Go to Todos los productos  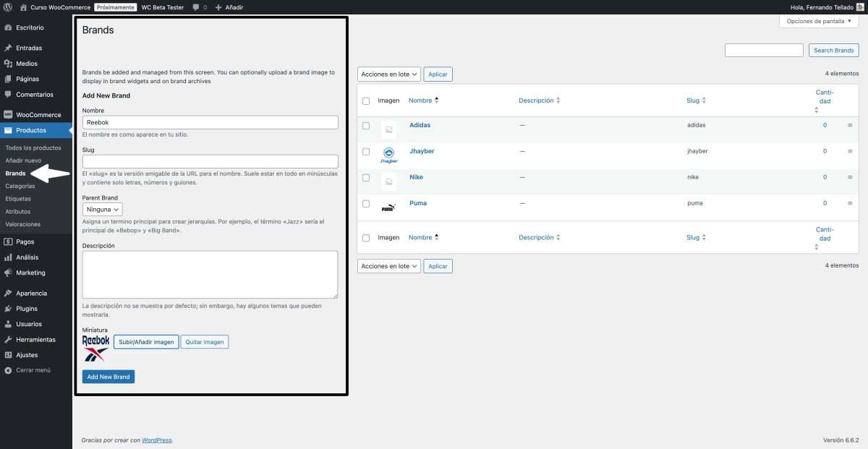point(33,147)
